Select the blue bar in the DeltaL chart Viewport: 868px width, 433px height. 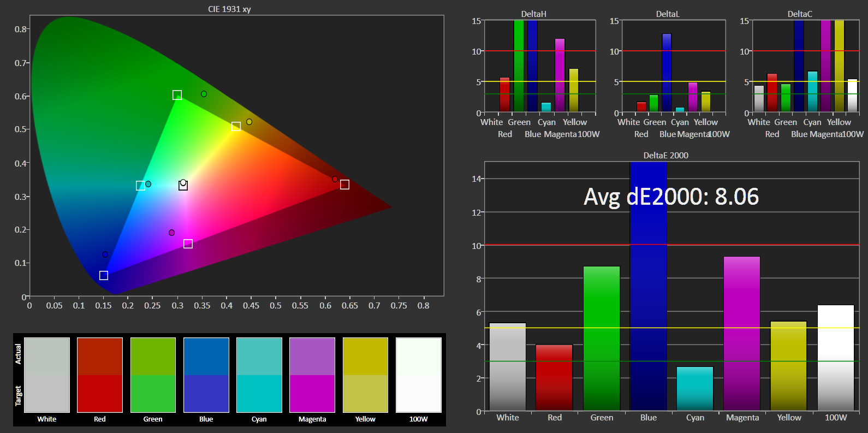[x=667, y=73]
